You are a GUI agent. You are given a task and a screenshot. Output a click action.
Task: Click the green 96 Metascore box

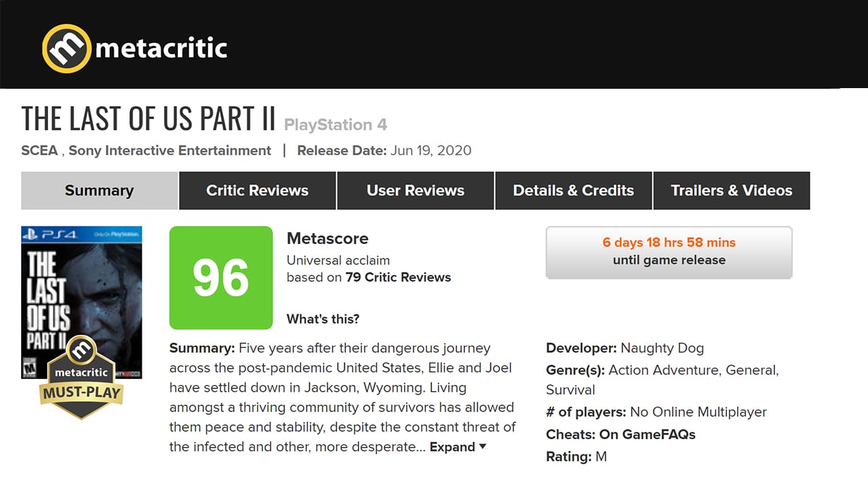click(x=220, y=278)
